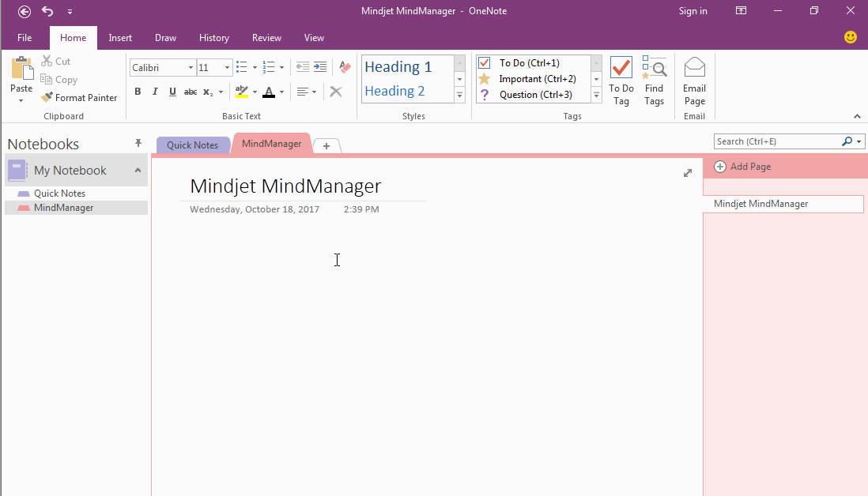The width and height of the screenshot is (868, 496).
Task: Toggle underline formatting
Action: [172, 92]
